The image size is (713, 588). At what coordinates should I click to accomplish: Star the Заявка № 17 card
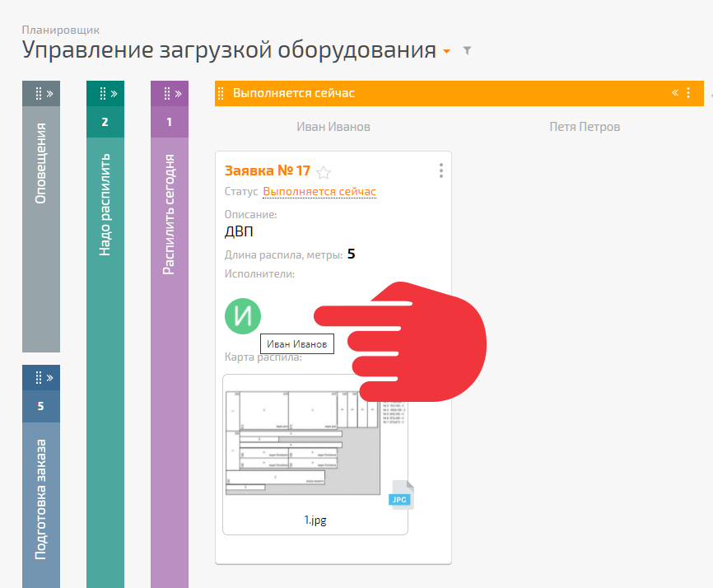click(x=324, y=172)
